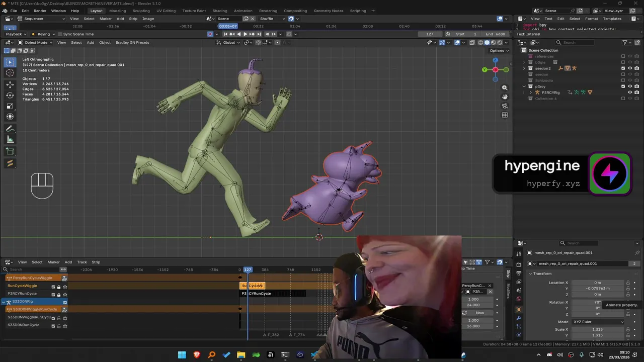
Task: Jump to the timeline start frame
Action: [225, 34]
